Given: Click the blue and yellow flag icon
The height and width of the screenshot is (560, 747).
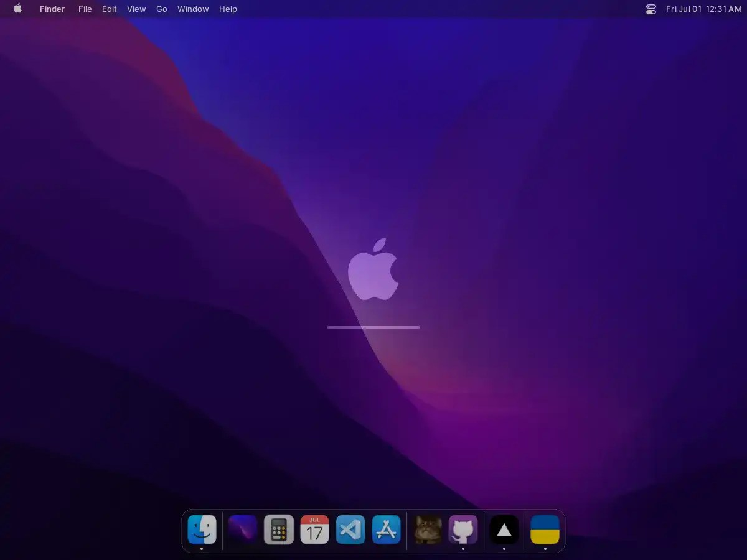Looking at the screenshot, I should [545, 530].
